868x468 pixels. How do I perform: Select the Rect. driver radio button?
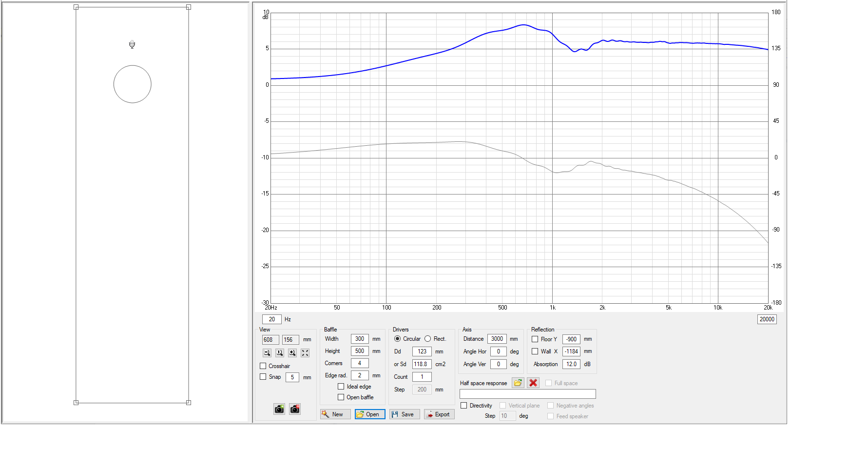click(x=428, y=339)
